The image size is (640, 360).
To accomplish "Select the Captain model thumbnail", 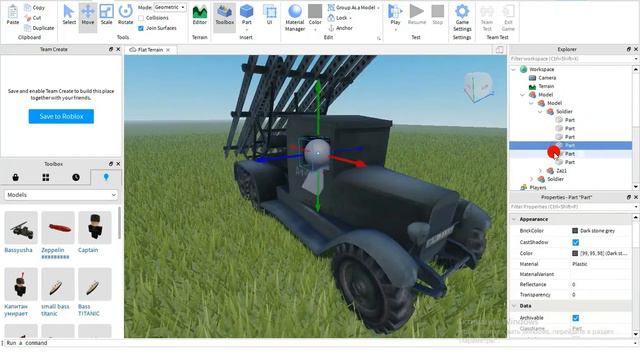I will point(95,228).
